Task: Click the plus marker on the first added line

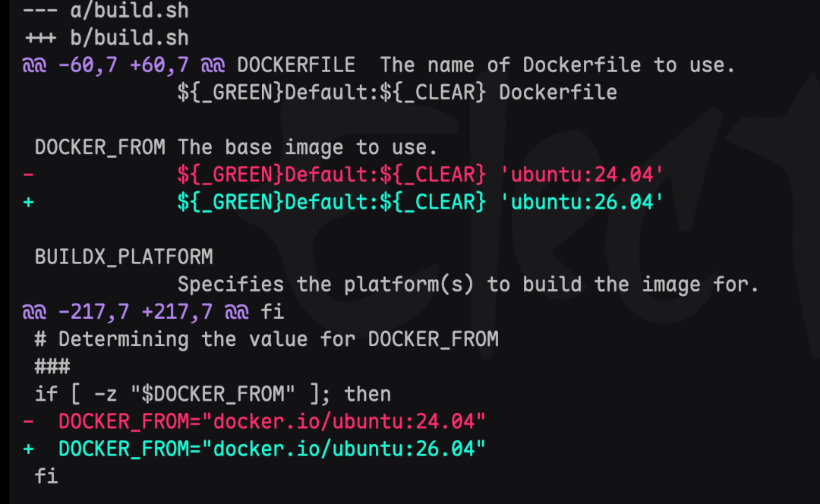Action: pos(29,203)
